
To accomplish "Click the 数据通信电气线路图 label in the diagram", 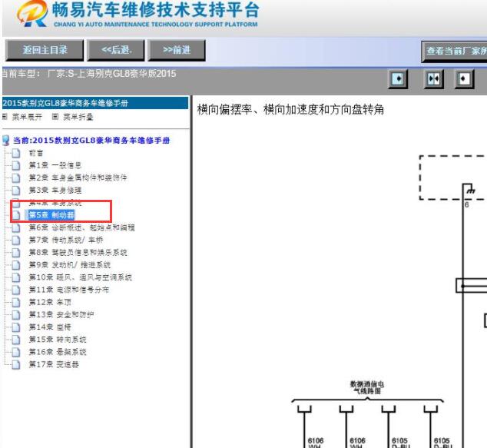I will [367, 387].
